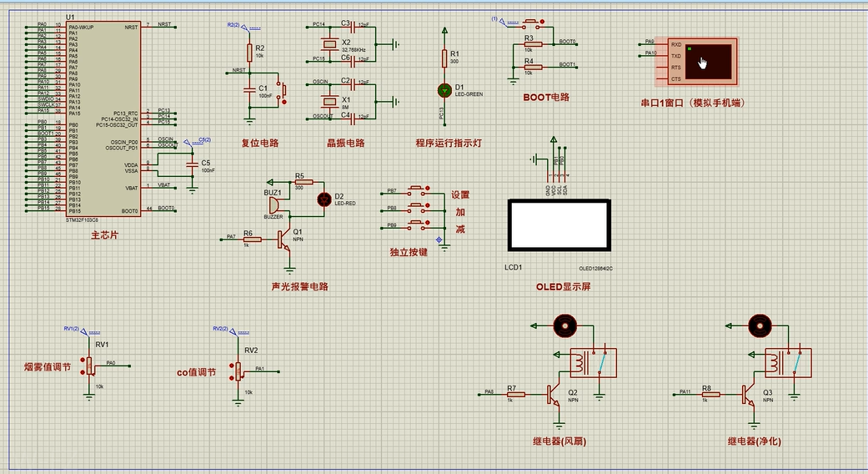Select capacitor C1 100nF
The image size is (868, 474).
point(249,89)
